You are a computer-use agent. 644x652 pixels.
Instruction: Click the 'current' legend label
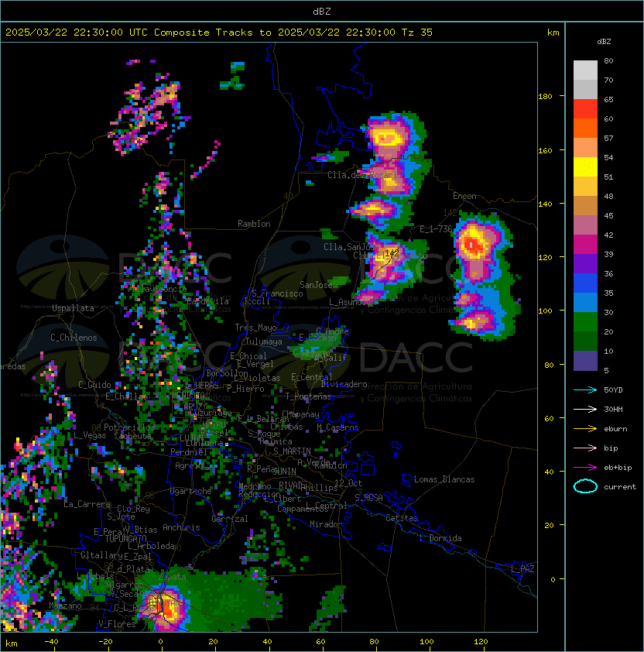click(620, 487)
